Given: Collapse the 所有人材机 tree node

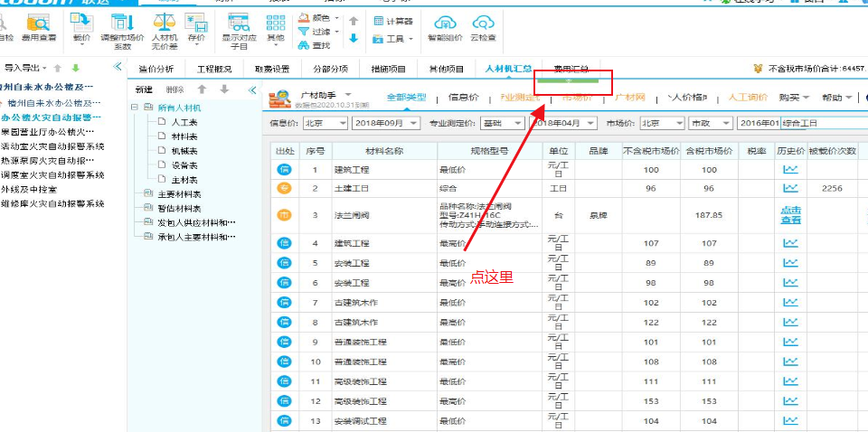Looking at the screenshot, I should 135,108.
